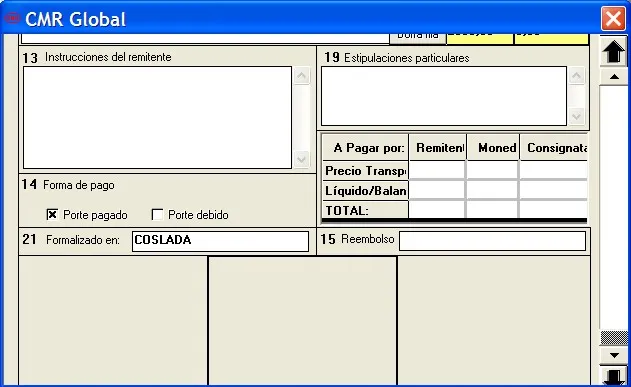Click Líquido/Balance cell under Moneda
631x387 pixels.
(x=493, y=190)
